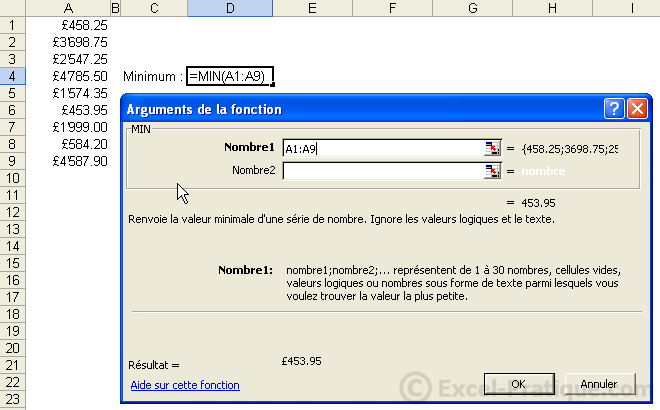Select row 12 header

coord(12,212)
